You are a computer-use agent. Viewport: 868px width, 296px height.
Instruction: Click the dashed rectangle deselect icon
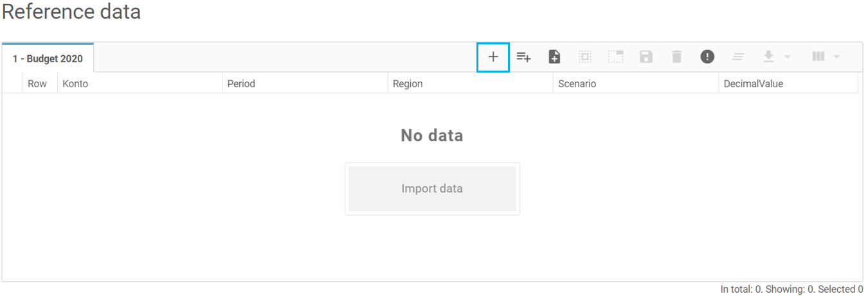[615, 57]
